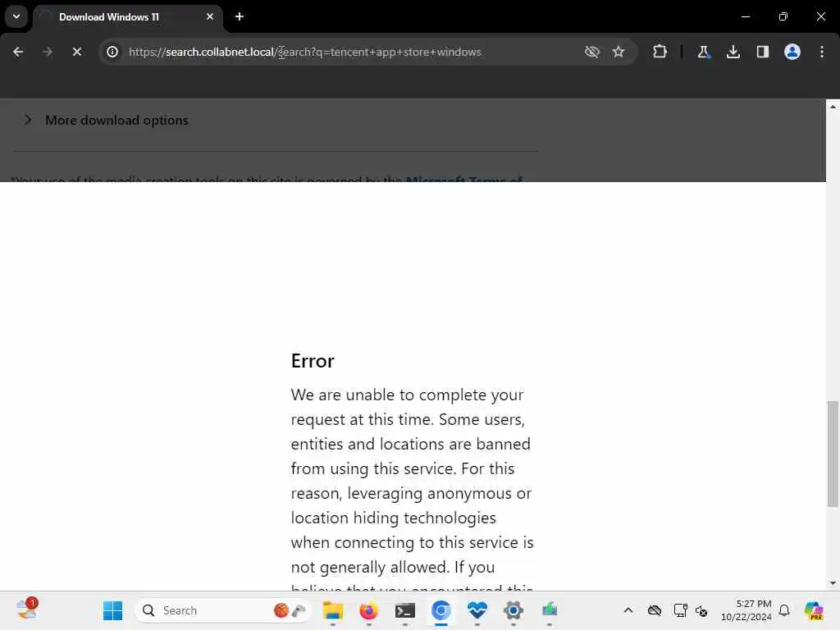Viewport: 840px width, 630px height.
Task: Open the Extensions puzzle icon
Action: [660, 52]
